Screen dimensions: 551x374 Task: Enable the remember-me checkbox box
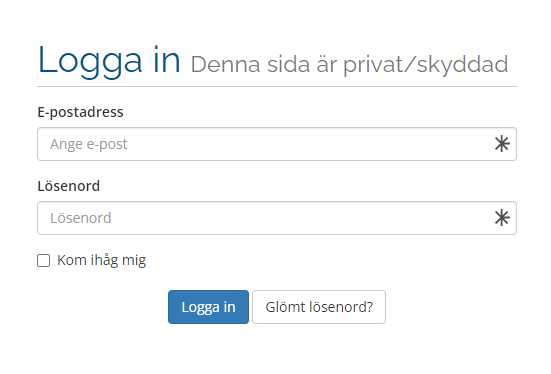coord(44,260)
